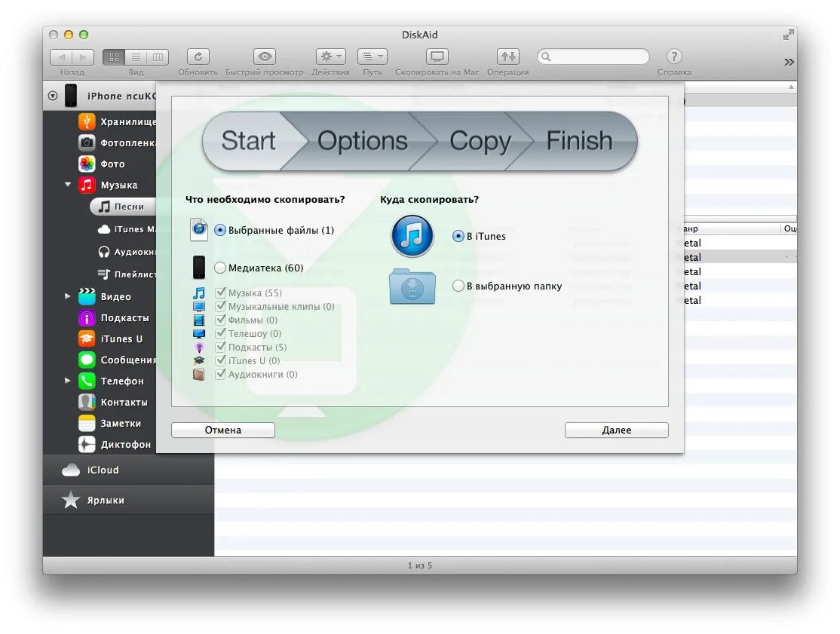This screenshot has height=634, width=840.
Task: Select the Телефон green phone icon
Action: [87, 381]
